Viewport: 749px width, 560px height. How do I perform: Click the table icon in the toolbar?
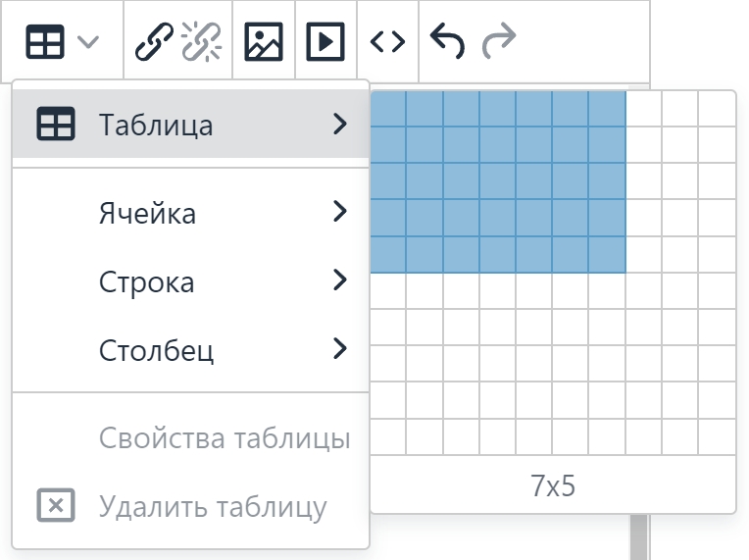click(44, 41)
